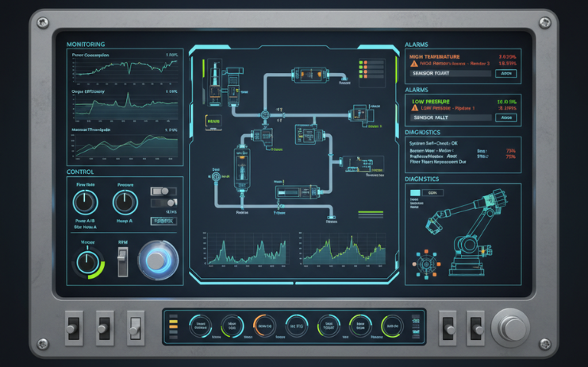
Task: Click the High Temperature warning triangle icon
Action: pyautogui.click(x=413, y=64)
